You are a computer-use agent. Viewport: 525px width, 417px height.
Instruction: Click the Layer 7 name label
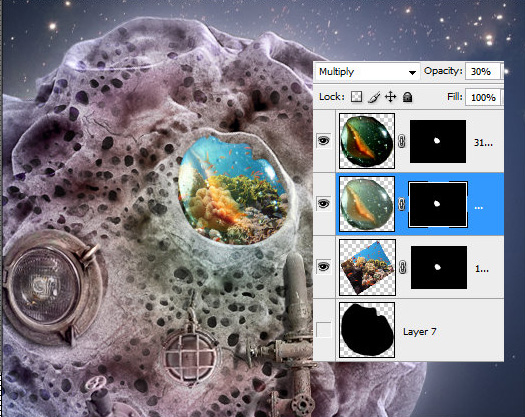point(420,332)
